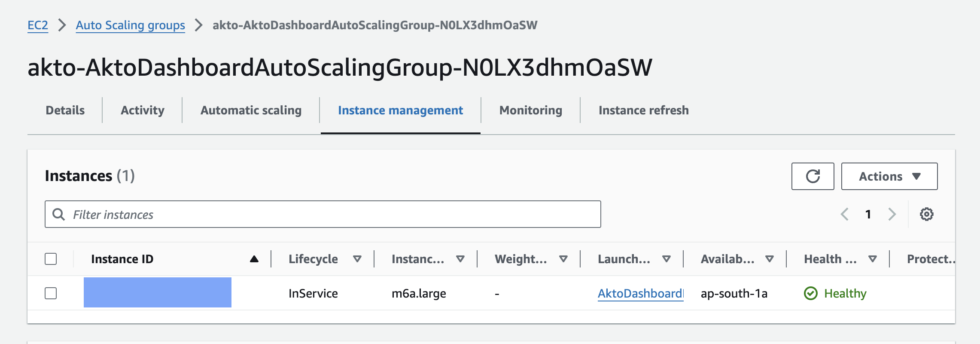Screen dimensions: 980x344
Task: Switch to the Activity tab
Action: (143, 111)
